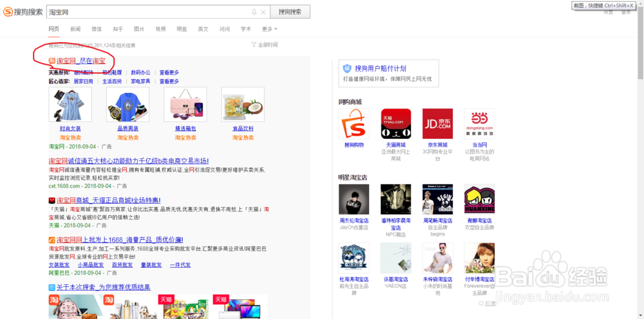Open the 淘宝网_尽在淘宝 result link
This screenshot has height=319, width=644.
click(x=81, y=61)
